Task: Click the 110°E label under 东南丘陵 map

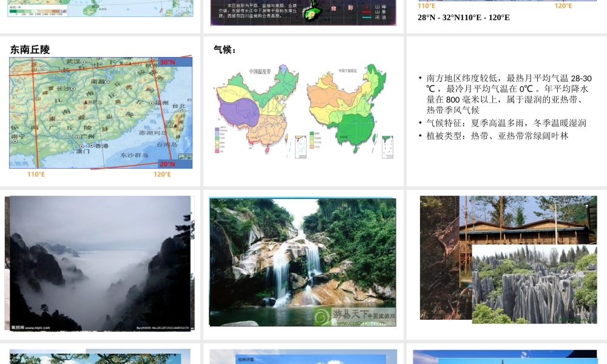Action: 36,175
